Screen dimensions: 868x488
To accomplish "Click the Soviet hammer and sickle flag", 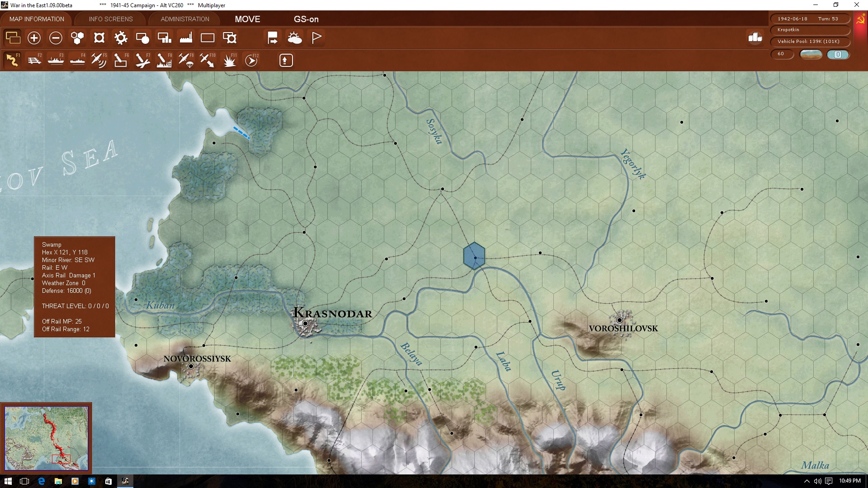I will 861,19.
